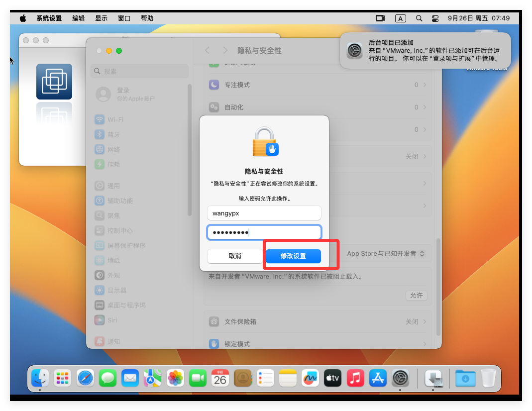Open Control Center from the menu bar
The image size is (532, 411).
(435, 18)
